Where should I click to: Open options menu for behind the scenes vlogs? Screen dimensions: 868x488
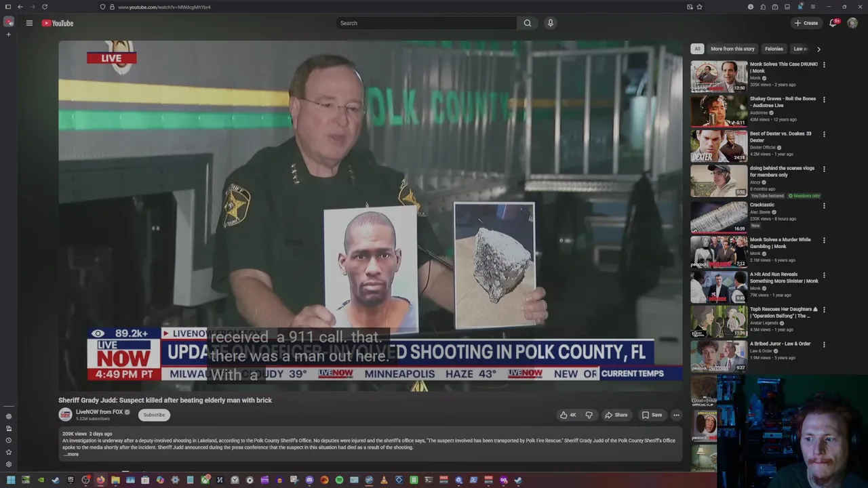[824, 169]
